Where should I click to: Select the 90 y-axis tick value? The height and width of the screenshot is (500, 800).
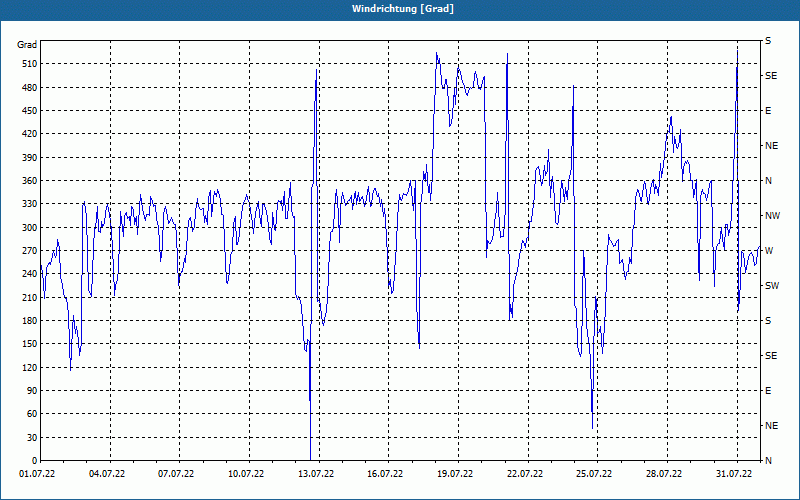(31, 391)
